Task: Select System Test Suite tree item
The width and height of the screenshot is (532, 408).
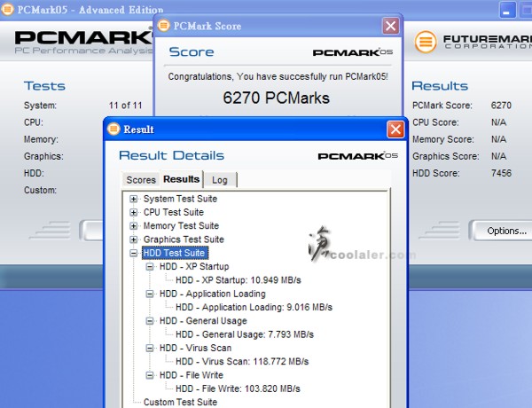Action: pos(180,199)
